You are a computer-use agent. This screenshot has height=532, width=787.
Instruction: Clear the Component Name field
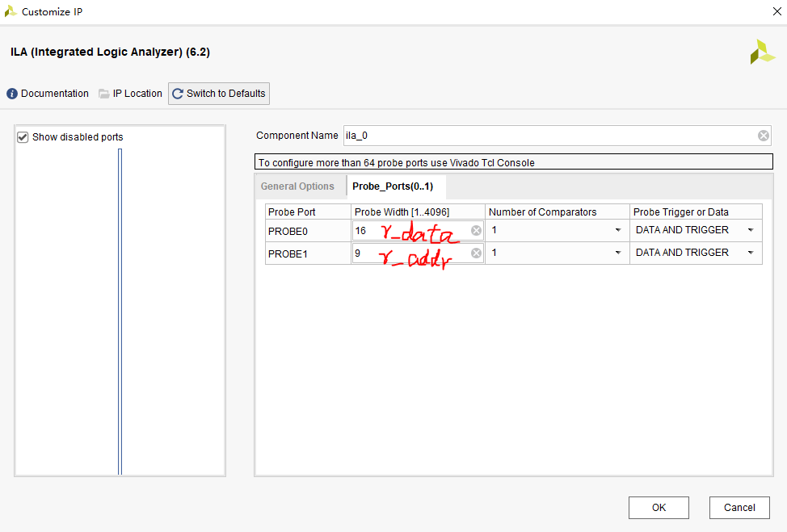(763, 136)
